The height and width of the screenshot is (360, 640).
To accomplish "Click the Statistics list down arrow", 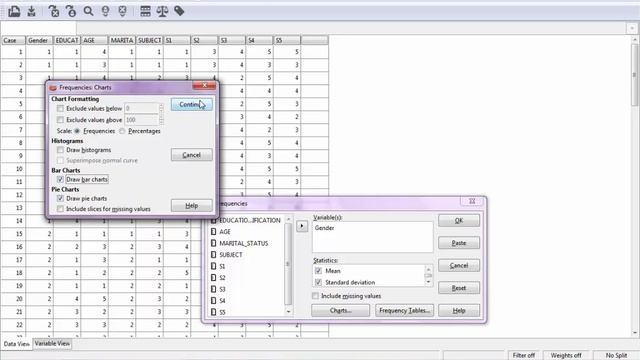I will tap(428, 282).
